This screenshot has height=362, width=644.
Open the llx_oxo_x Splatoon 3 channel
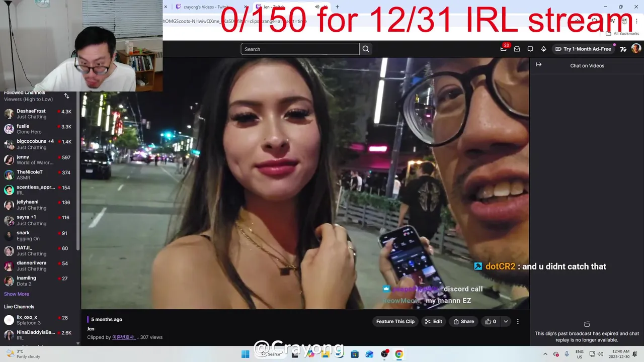point(39,320)
